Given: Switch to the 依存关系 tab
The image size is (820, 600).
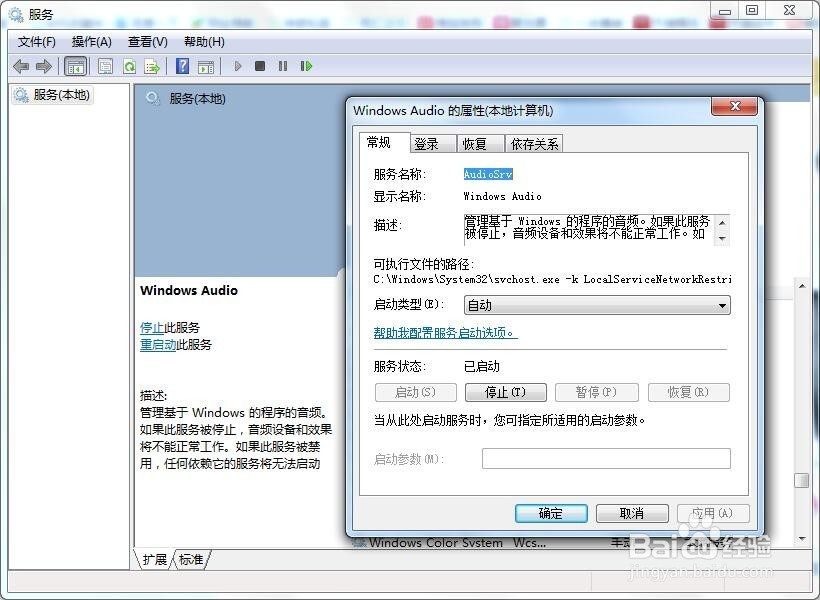Looking at the screenshot, I should [534, 144].
